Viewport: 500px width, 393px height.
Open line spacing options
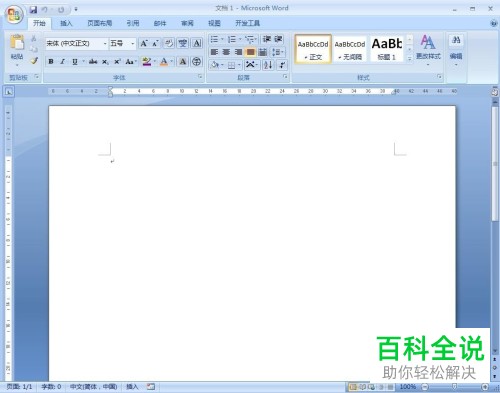pos(277,52)
